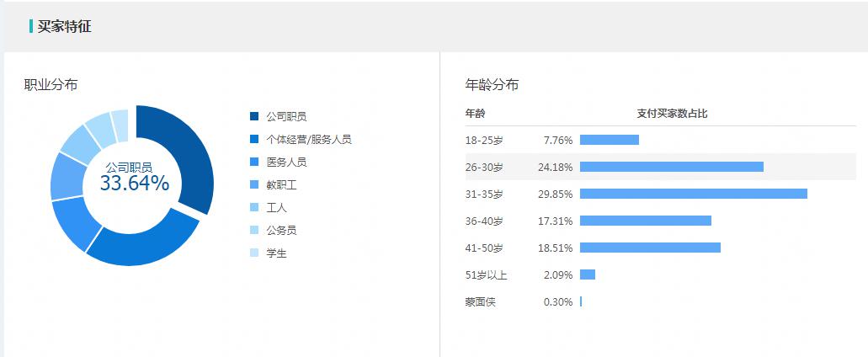Click the donut center 33.64% label
The width and height of the screenshot is (868, 357).
[x=134, y=183]
